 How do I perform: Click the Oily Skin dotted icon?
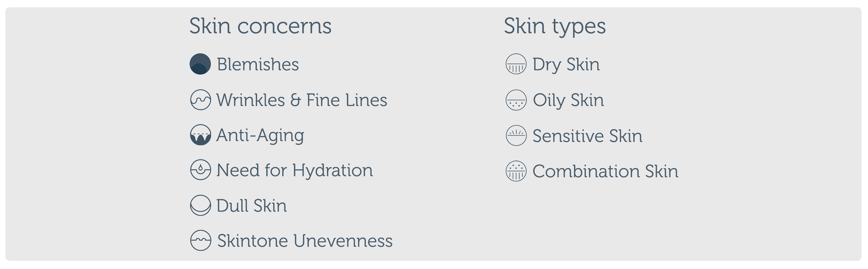pyautogui.click(x=516, y=100)
